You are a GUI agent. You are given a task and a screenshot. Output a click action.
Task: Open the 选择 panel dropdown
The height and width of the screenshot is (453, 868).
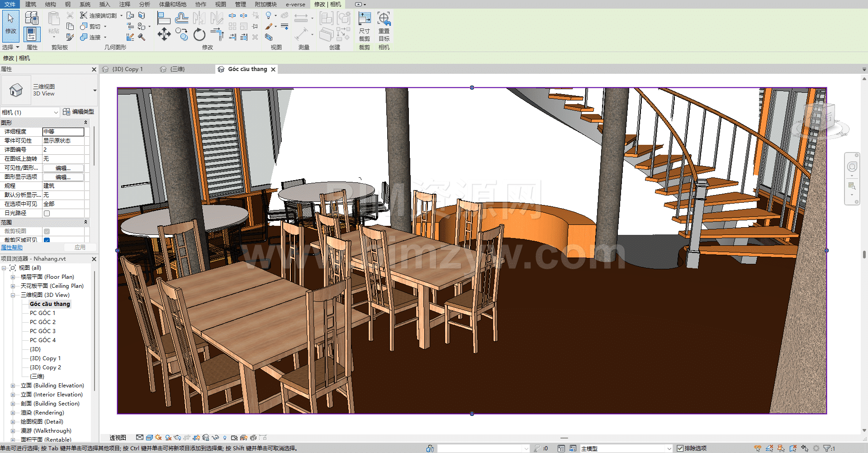[11, 47]
